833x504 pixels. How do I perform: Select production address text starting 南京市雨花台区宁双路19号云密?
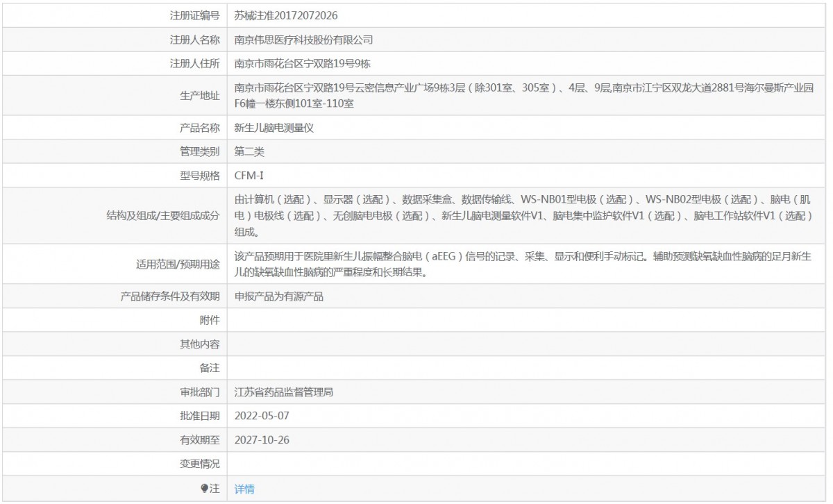[x=524, y=96]
